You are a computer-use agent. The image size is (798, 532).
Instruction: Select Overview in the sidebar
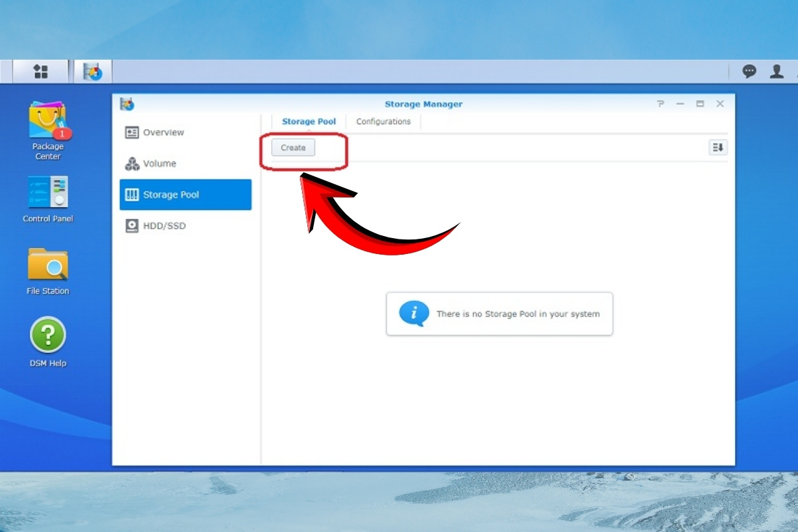186,132
